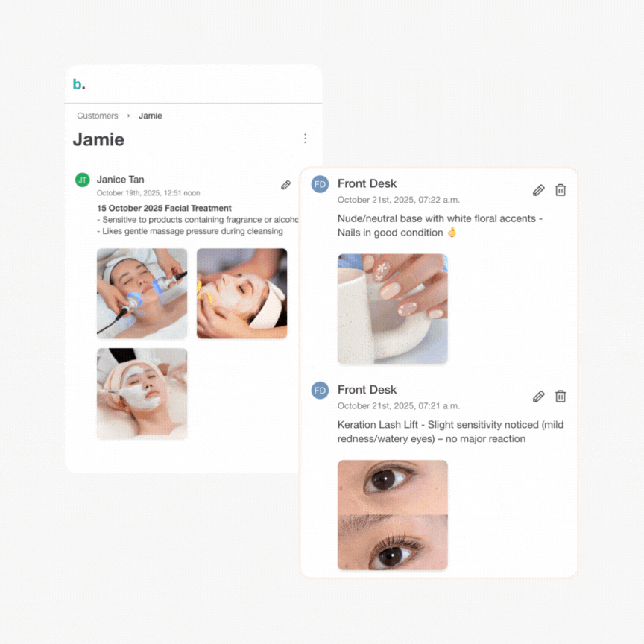
Task: Select the Jamie breadcrumb item
Action: click(x=151, y=116)
